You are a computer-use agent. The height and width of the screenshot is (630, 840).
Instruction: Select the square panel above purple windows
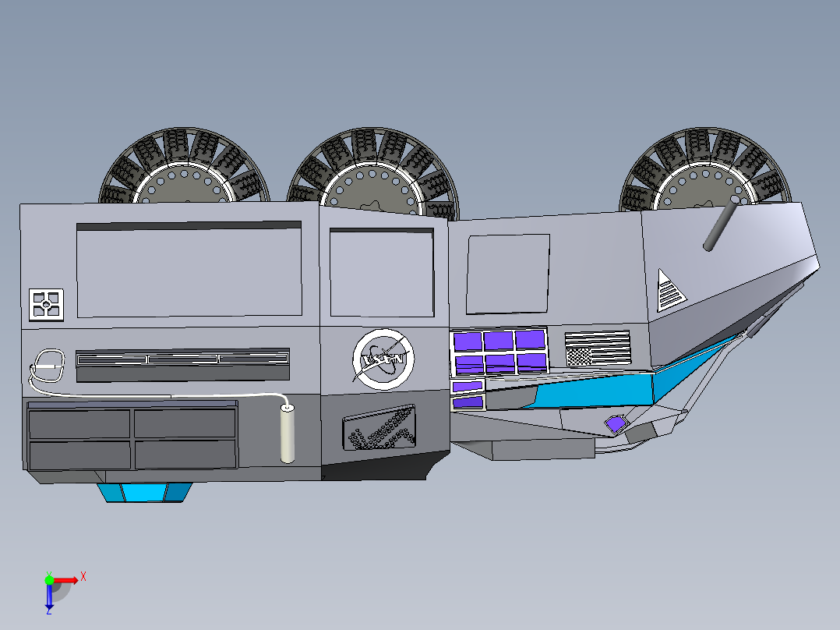pyautogui.click(x=508, y=274)
